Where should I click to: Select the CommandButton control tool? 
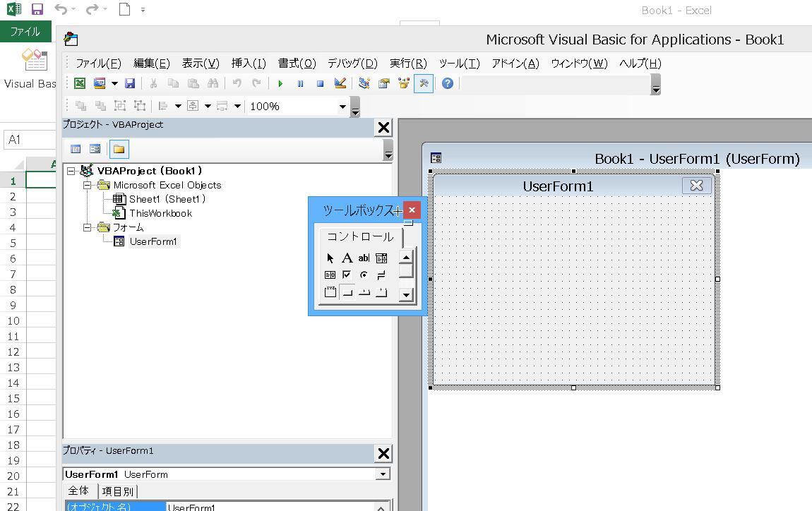click(x=347, y=292)
